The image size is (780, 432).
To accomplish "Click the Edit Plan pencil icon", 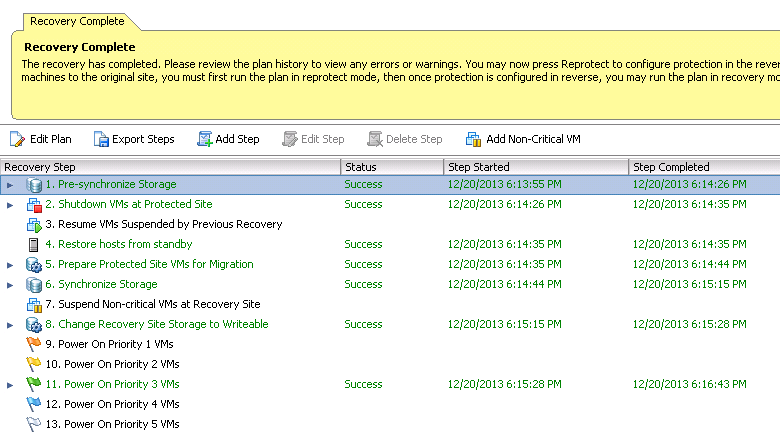I will point(17,139).
